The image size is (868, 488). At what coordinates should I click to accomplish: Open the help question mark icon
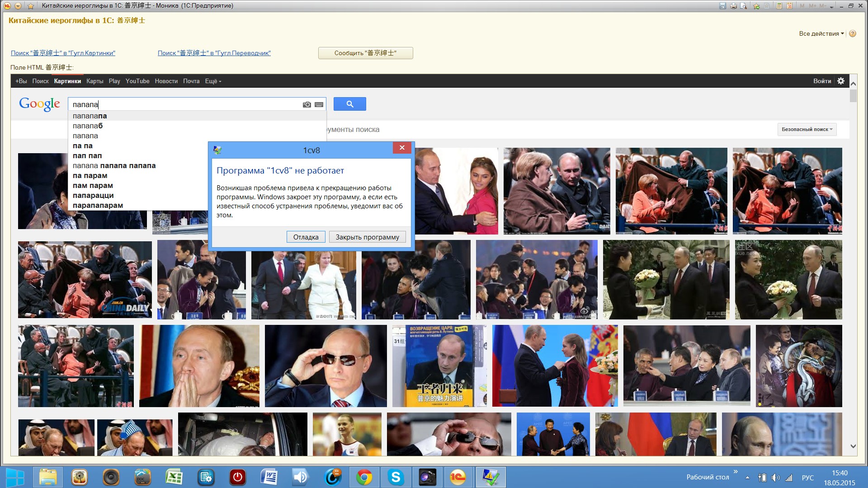click(853, 33)
